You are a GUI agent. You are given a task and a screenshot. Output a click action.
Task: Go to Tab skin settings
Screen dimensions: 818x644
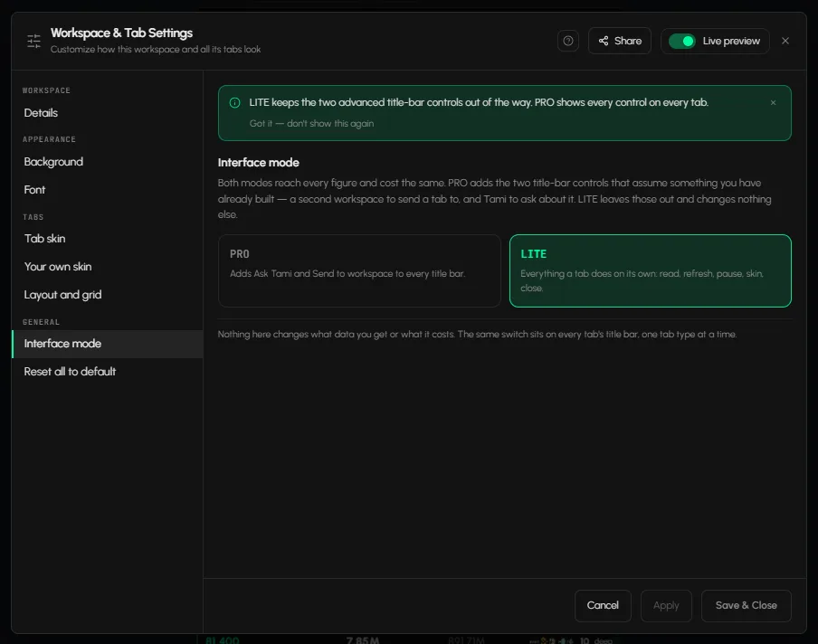(x=107, y=238)
